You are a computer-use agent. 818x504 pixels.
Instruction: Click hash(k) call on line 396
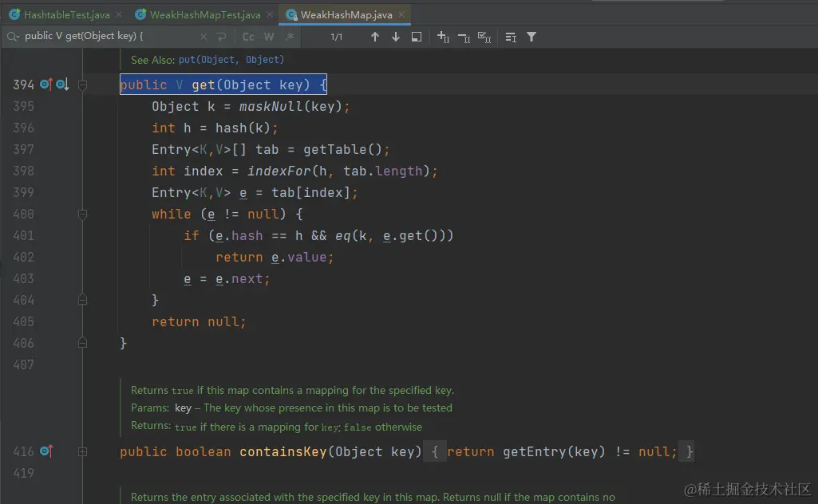coord(243,128)
